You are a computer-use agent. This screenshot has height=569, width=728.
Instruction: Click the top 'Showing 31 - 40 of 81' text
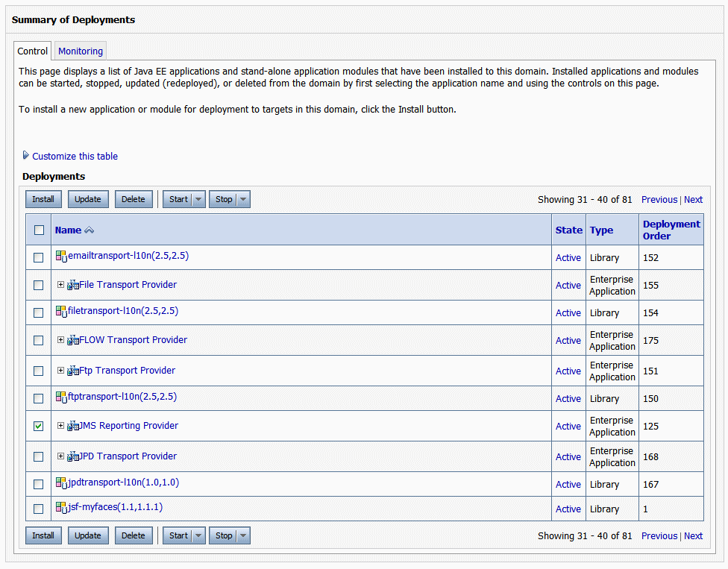[x=585, y=200]
